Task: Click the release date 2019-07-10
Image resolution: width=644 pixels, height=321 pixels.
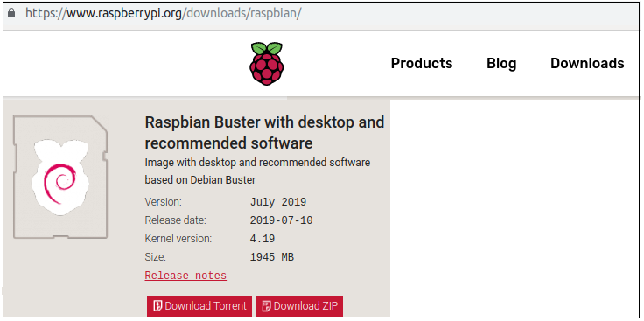Action: 282,220
